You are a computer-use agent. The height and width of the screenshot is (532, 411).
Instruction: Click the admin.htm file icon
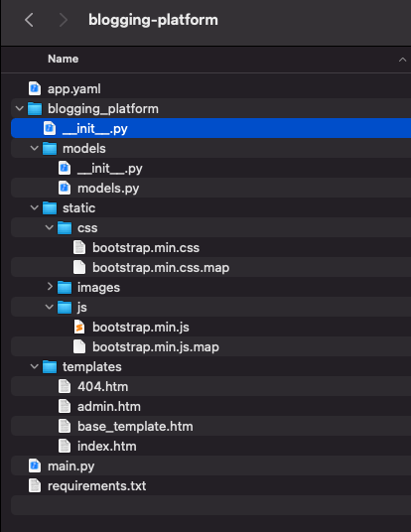(65, 406)
